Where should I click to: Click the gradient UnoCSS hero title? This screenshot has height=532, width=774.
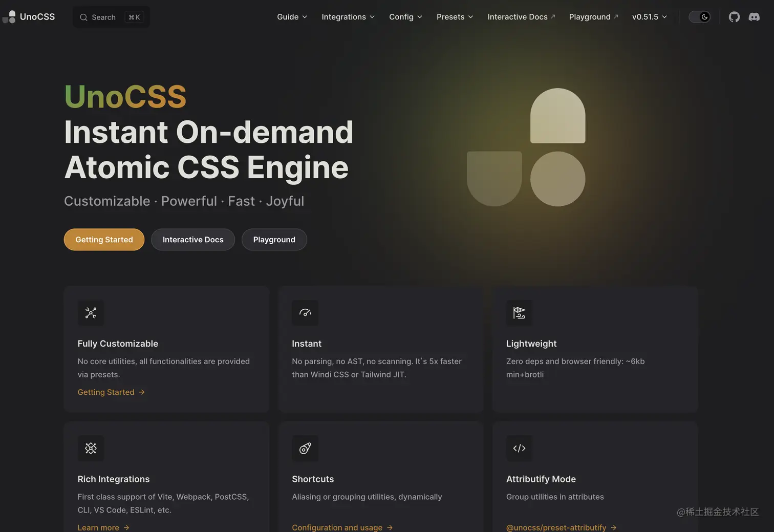(125, 96)
